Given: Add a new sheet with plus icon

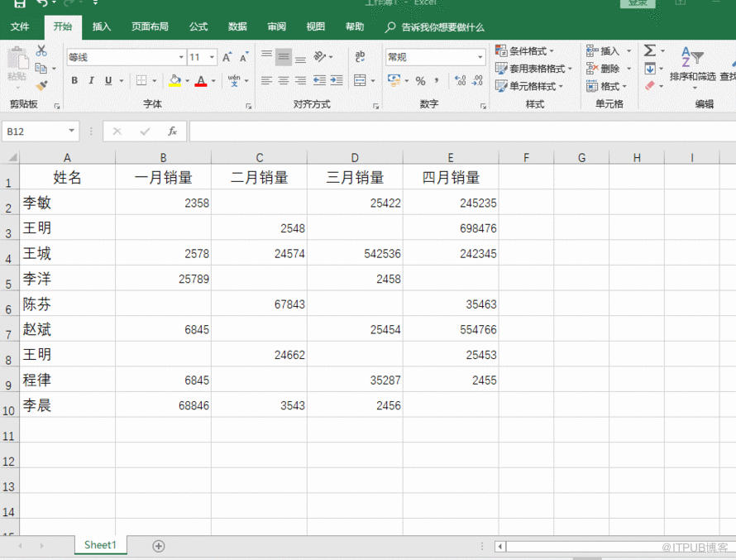Looking at the screenshot, I should point(159,546).
